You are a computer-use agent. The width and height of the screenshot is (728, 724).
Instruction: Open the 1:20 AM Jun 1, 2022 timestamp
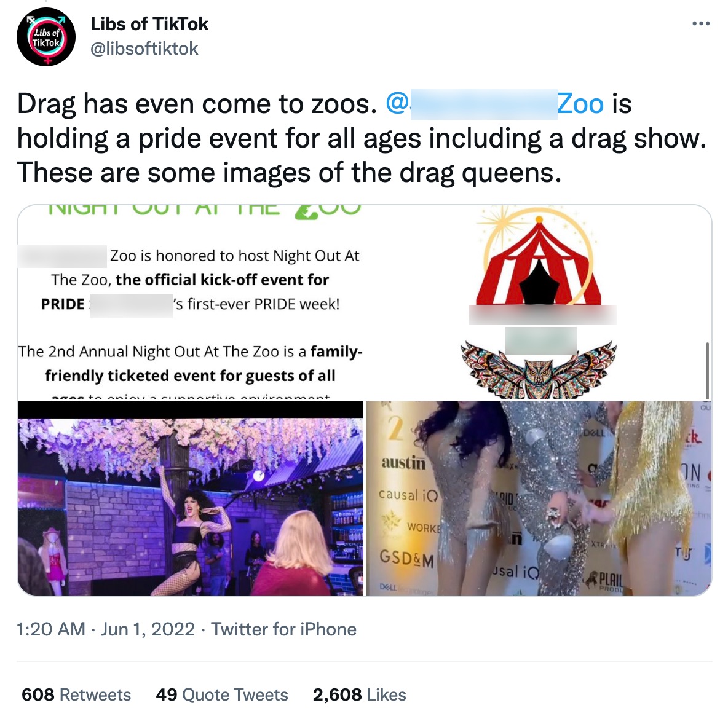(105, 629)
